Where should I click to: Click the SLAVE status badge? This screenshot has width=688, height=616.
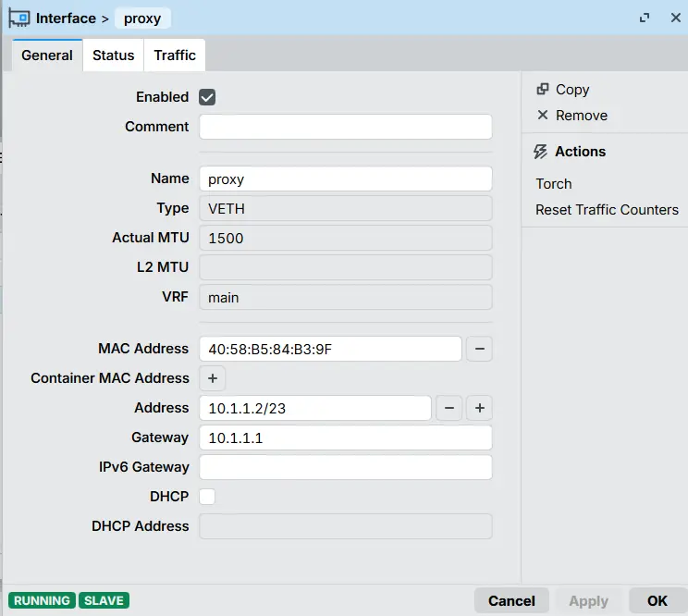(104, 600)
